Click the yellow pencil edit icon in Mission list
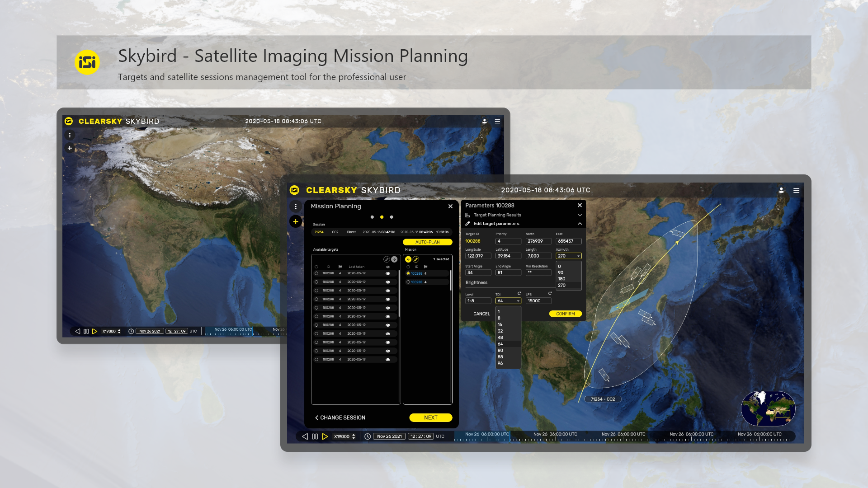This screenshot has width=868, height=488. [x=416, y=259]
